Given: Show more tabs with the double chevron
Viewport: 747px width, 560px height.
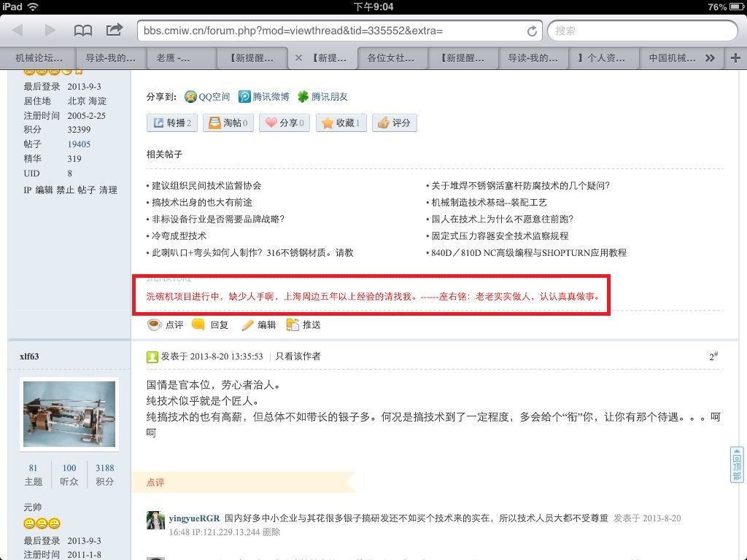Looking at the screenshot, I should (710, 58).
